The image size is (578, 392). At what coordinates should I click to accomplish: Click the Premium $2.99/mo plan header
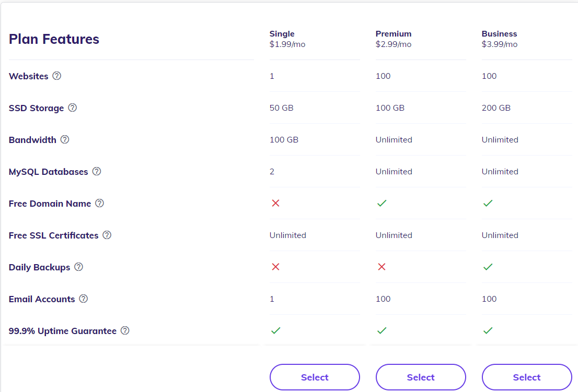pyautogui.click(x=394, y=39)
